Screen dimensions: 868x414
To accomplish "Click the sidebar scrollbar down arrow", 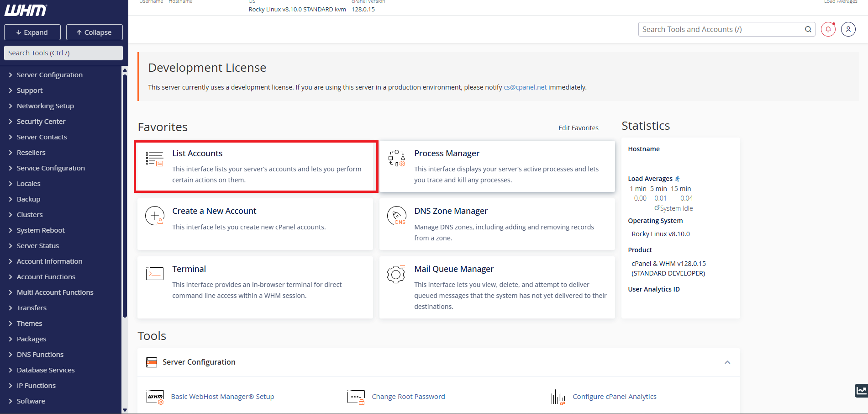I will [125, 410].
